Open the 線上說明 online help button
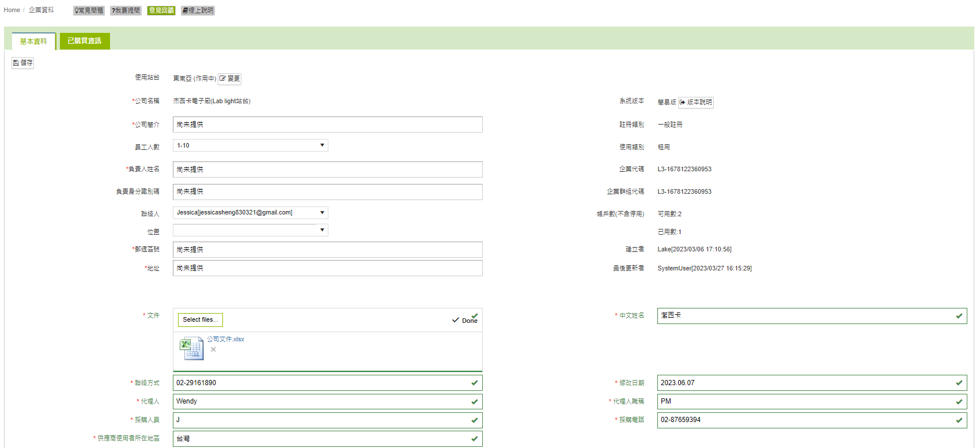 (x=198, y=10)
